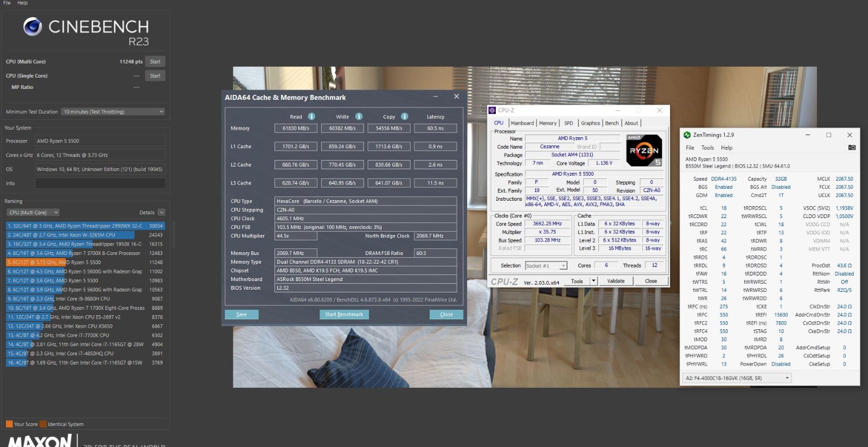
Task: Click the Validate button in CPU-Z
Action: [x=616, y=281]
